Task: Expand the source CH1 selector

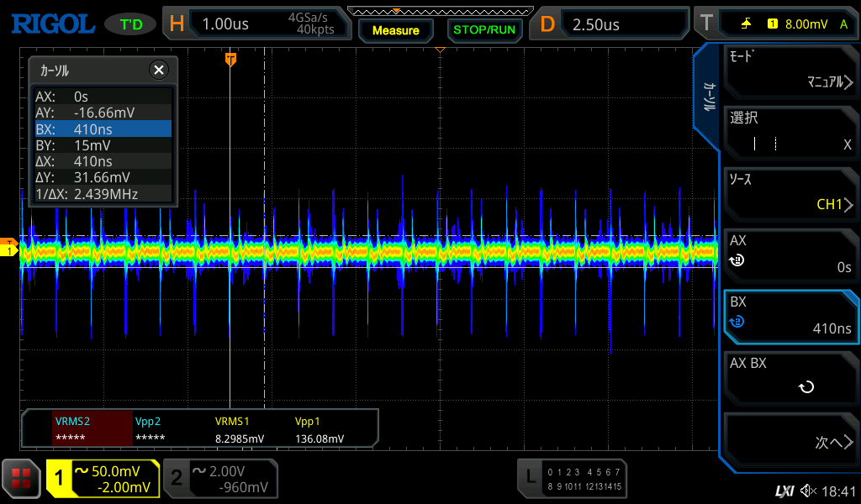Action: 790,193
